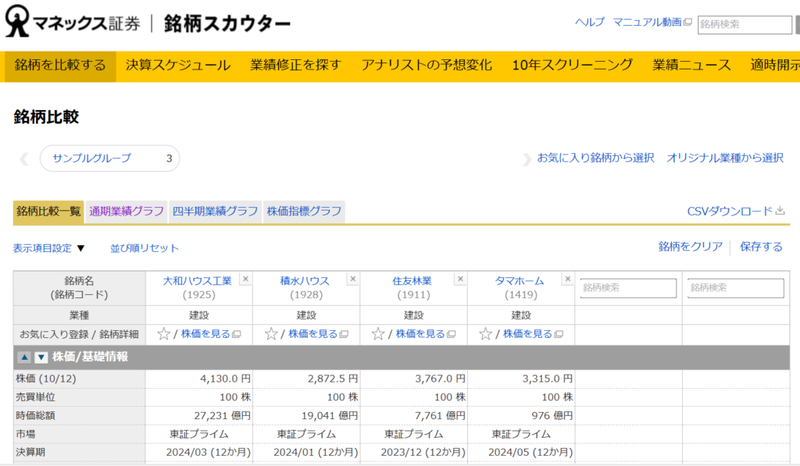
Task: Star 住友林業 as a favorite
Action: tap(378, 334)
